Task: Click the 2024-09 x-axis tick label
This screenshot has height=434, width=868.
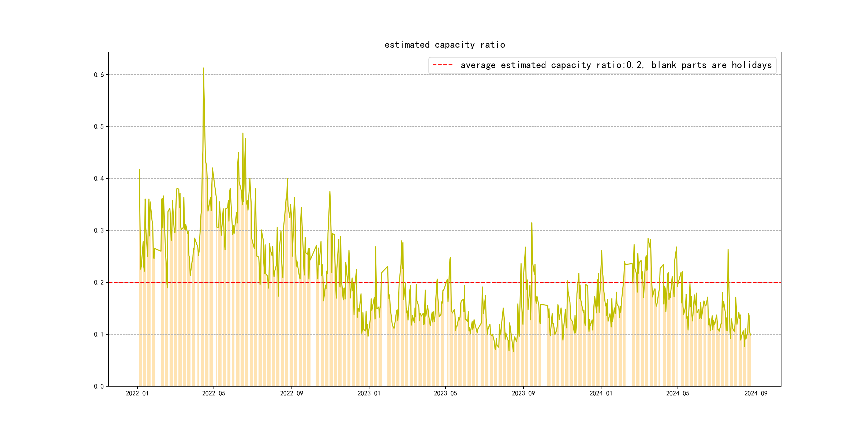Action: (755, 393)
